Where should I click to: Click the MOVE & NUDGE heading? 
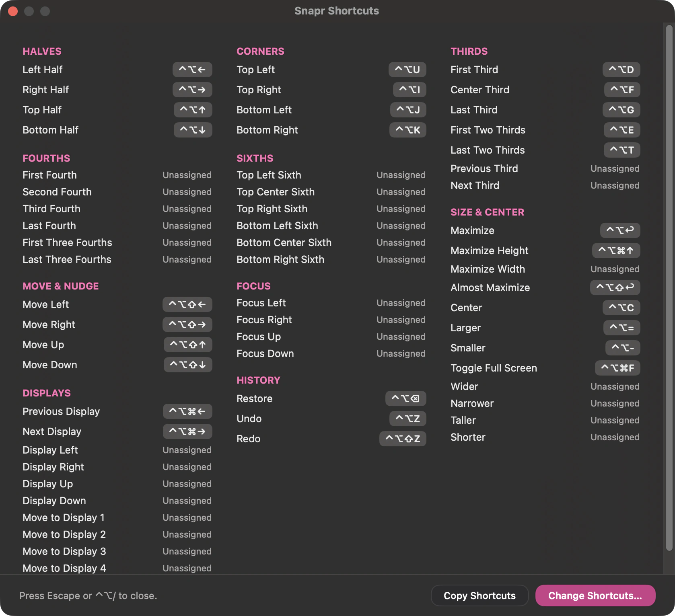[x=61, y=286]
